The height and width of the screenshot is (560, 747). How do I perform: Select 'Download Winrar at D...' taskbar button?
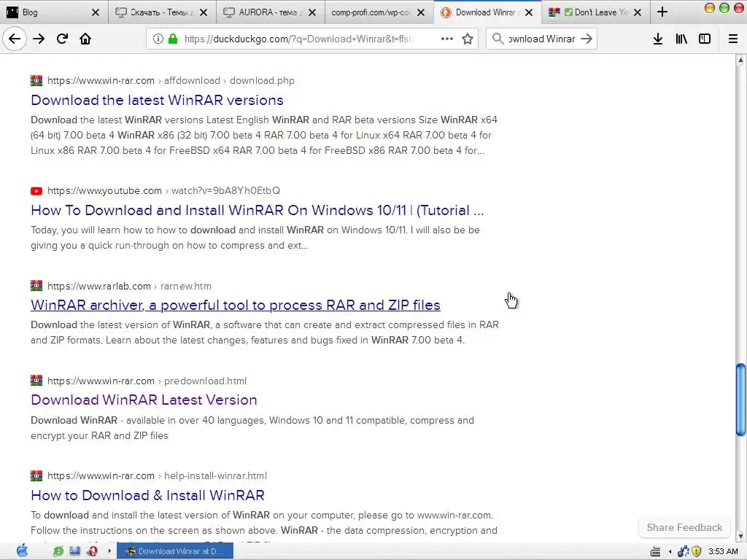[175, 551]
